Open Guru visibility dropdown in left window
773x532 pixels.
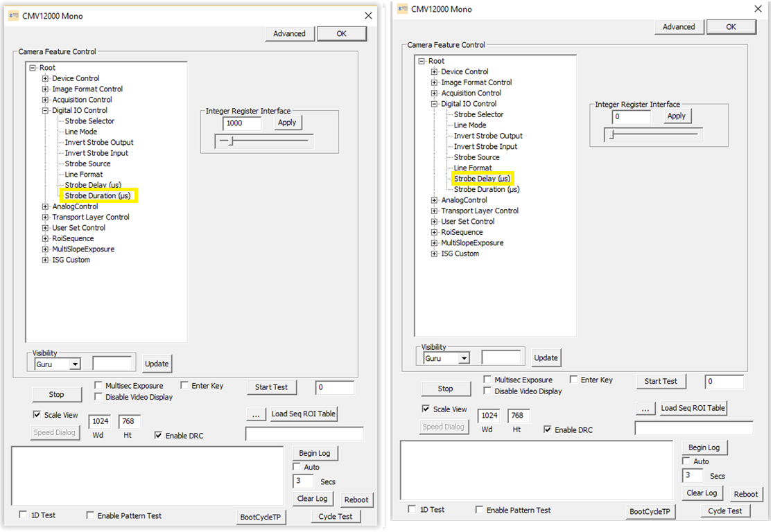[75, 364]
